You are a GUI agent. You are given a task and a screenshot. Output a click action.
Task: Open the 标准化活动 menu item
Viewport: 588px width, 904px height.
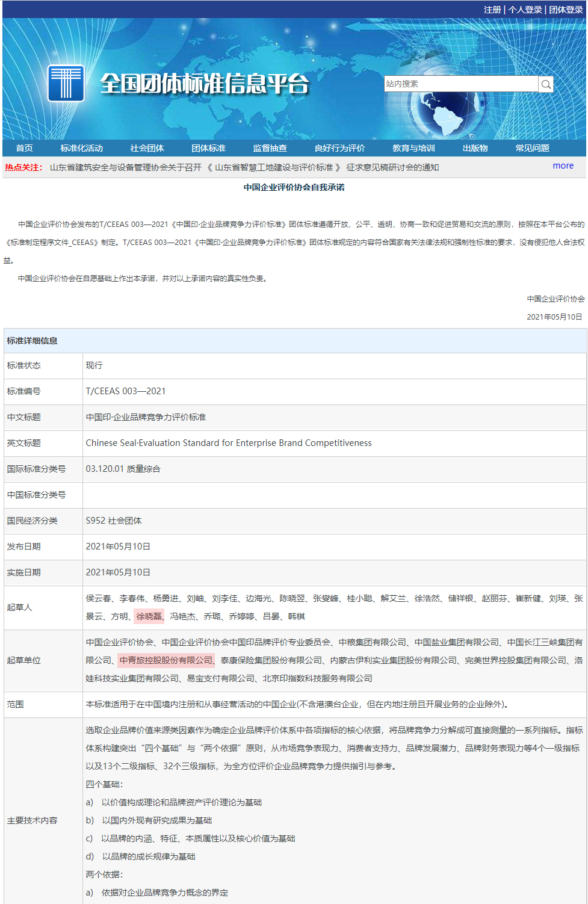82,148
